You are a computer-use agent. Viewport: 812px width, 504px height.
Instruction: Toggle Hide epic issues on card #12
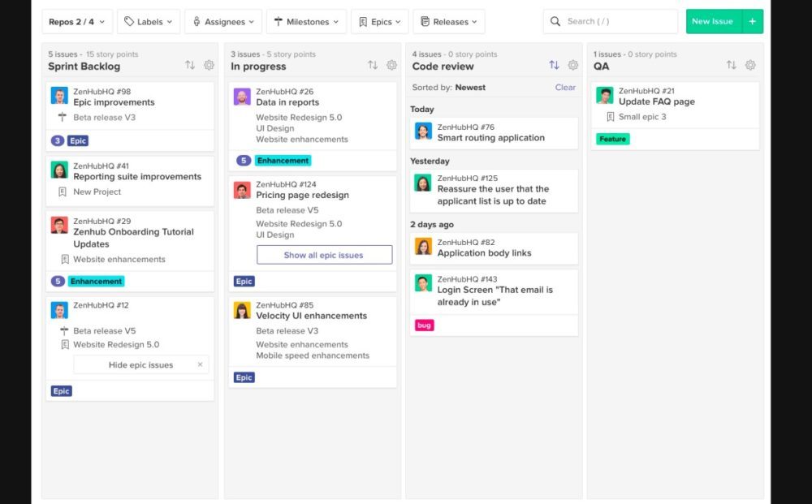pyautogui.click(x=140, y=365)
